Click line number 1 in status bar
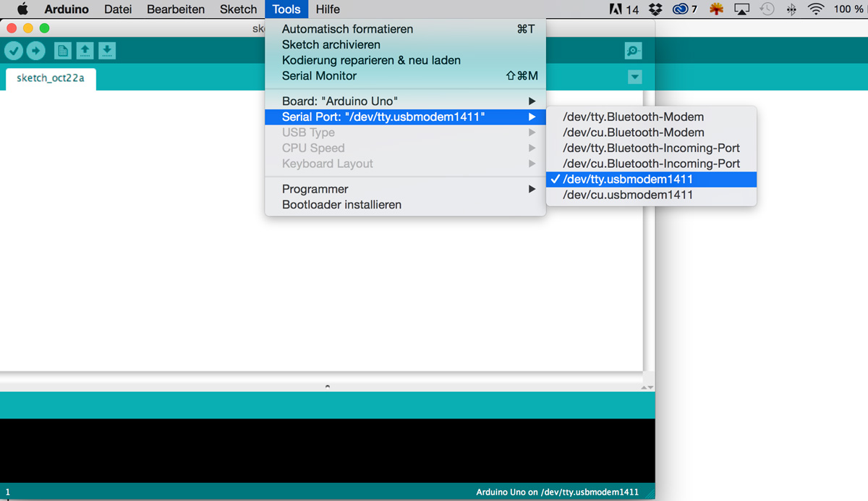The image size is (868, 501). tap(8, 492)
